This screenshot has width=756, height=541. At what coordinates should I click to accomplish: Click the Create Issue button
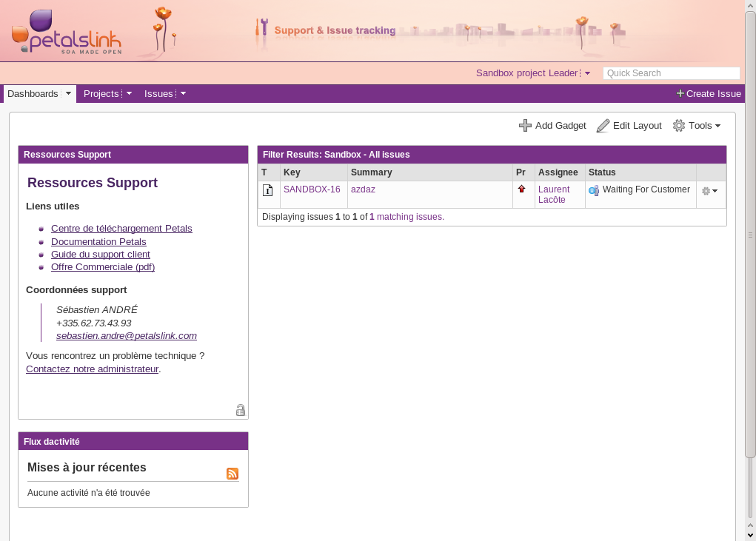click(x=708, y=94)
